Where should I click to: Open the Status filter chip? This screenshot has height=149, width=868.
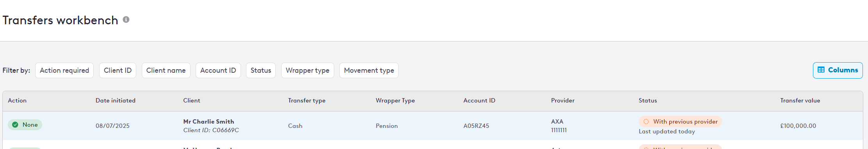pyautogui.click(x=261, y=70)
